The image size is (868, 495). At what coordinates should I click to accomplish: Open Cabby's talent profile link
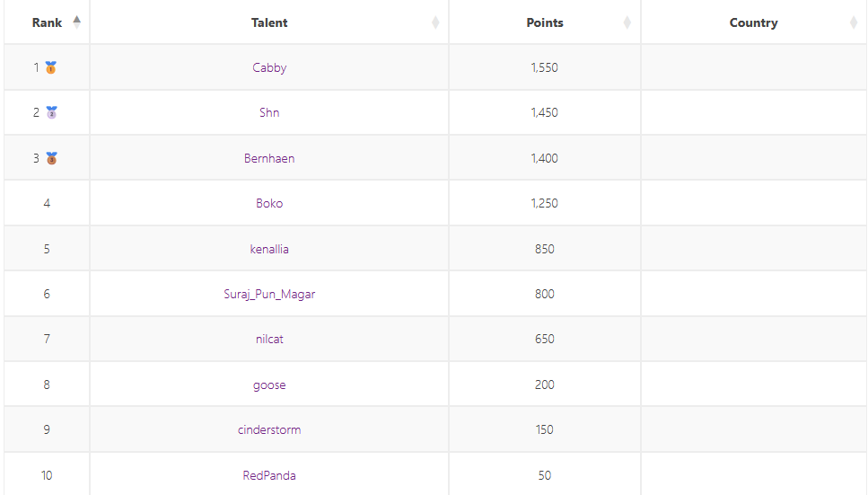(269, 67)
